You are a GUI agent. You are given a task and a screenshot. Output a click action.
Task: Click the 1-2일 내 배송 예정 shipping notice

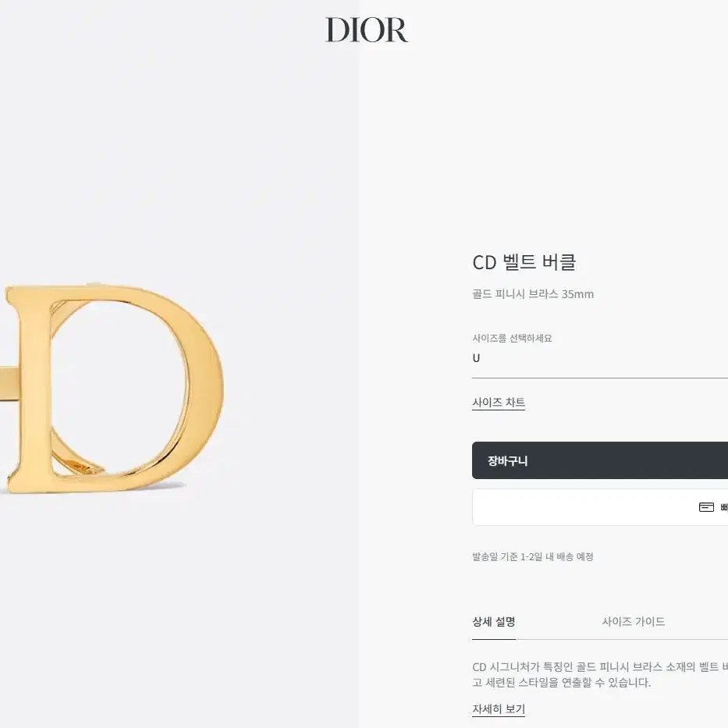[x=532, y=556]
